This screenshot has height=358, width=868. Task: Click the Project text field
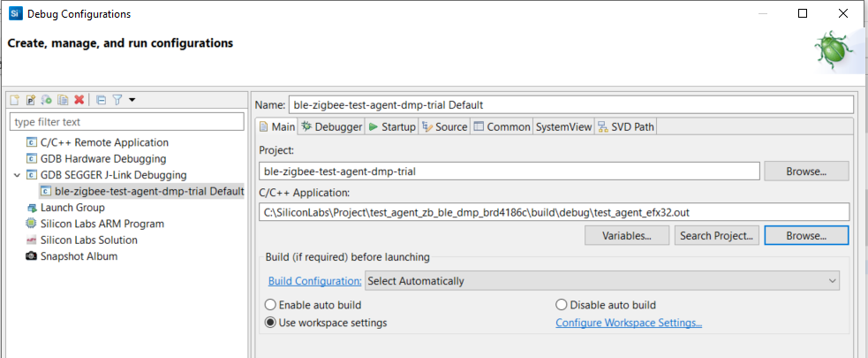coord(509,171)
